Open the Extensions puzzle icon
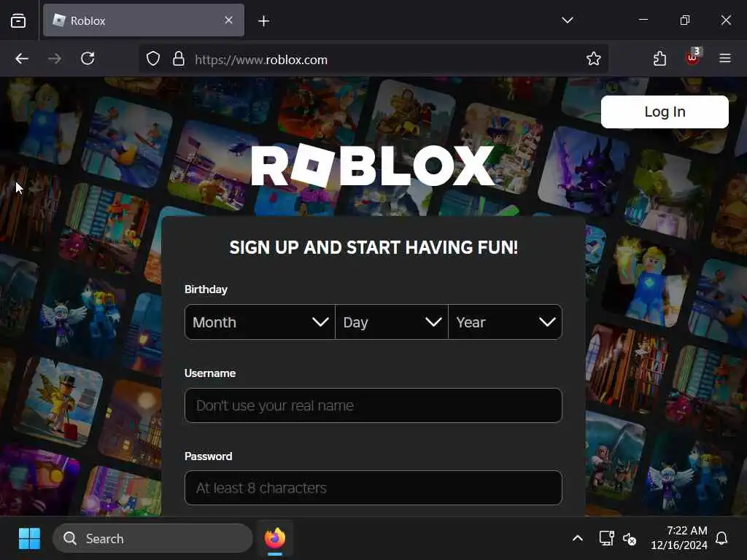 (659, 58)
